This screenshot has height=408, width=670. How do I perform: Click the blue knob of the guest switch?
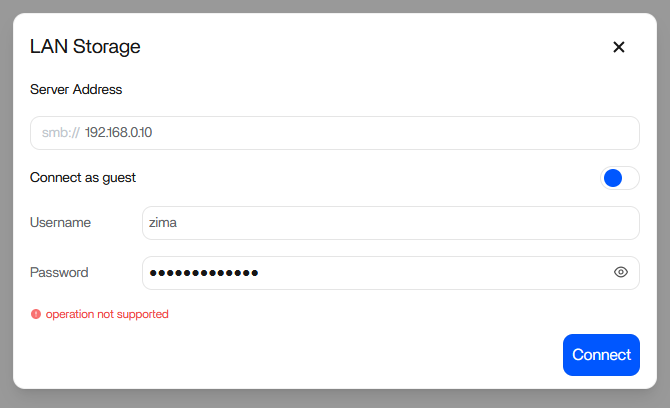point(614,178)
